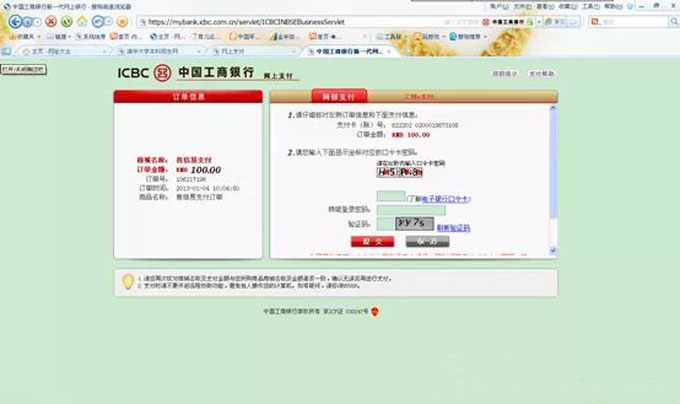
Task: Open the 系统推荐 bookmark
Action: coord(91,37)
